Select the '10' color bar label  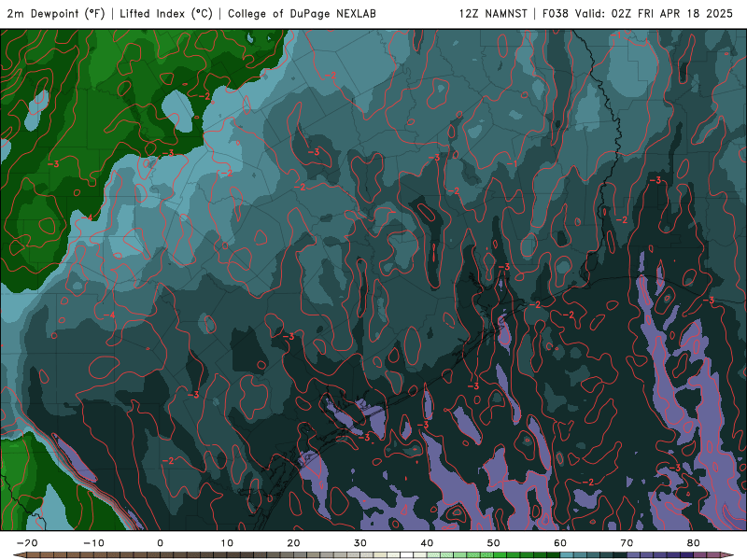pyautogui.click(x=227, y=543)
